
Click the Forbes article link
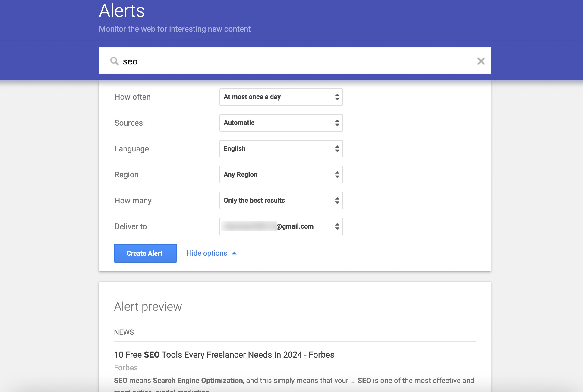click(x=224, y=354)
